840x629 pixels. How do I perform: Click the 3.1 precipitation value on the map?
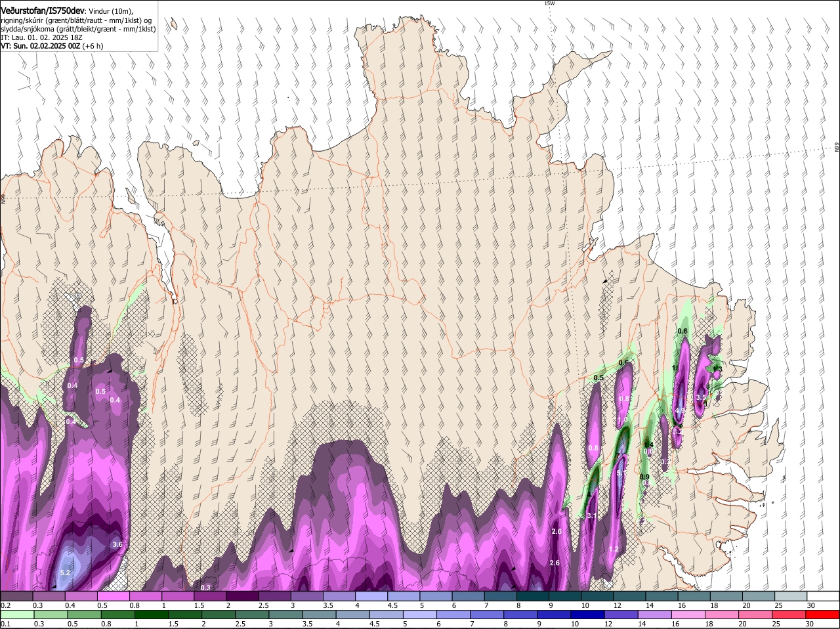point(591,515)
